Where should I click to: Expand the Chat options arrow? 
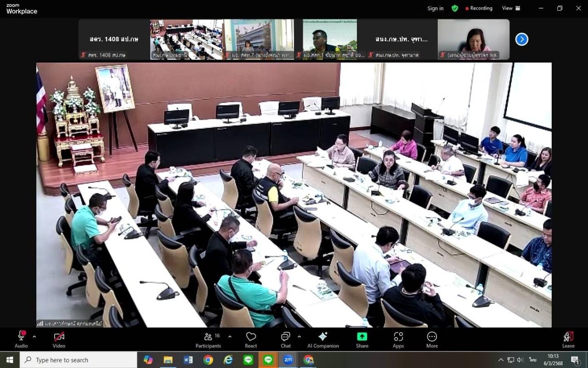pyautogui.click(x=299, y=336)
